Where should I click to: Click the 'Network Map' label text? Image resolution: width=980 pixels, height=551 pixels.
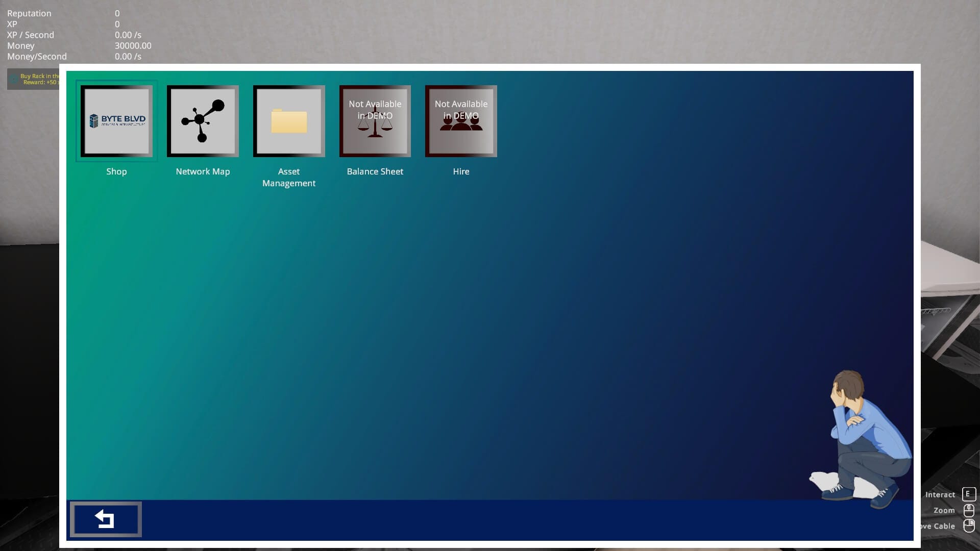[x=203, y=171]
